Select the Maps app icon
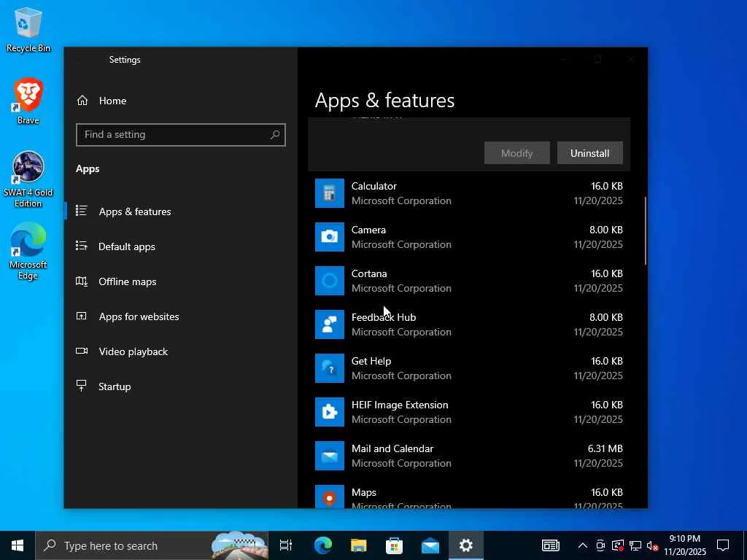The height and width of the screenshot is (560, 747). click(x=329, y=497)
